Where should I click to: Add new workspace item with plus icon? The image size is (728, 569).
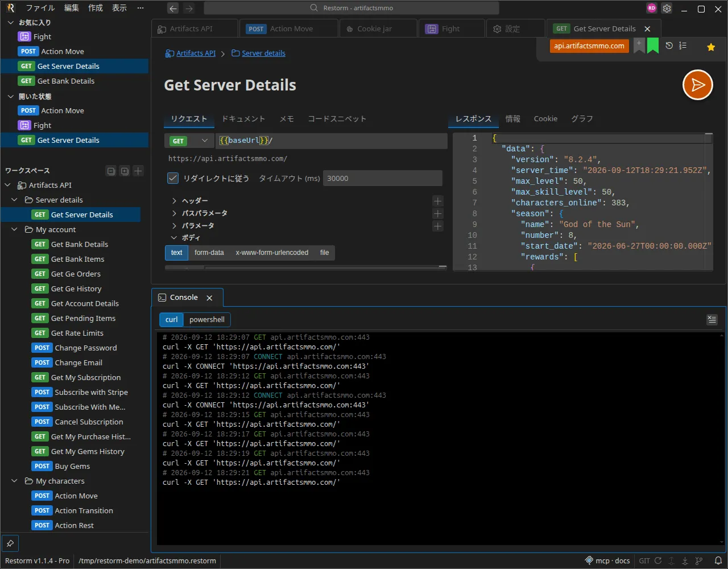[x=138, y=171]
